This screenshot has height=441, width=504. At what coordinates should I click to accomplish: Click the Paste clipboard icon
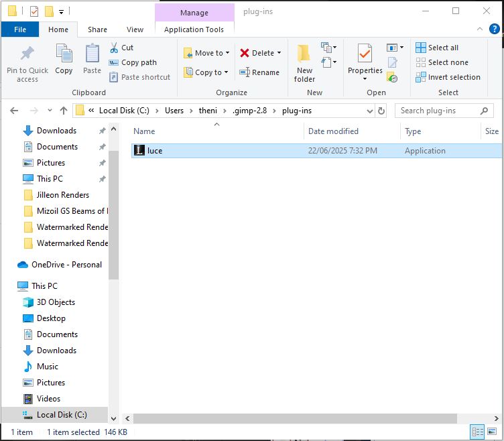(x=92, y=54)
